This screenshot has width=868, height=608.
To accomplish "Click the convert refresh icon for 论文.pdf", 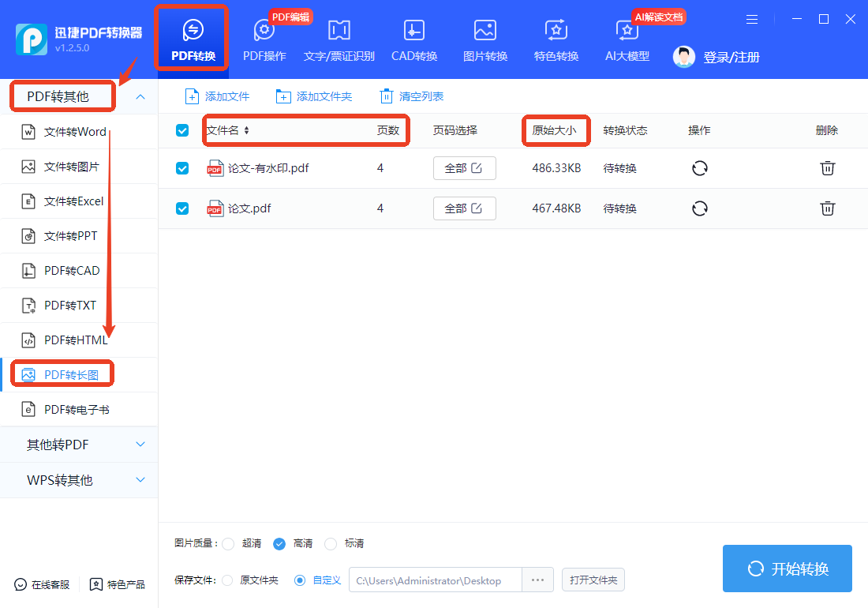I will 700,208.
